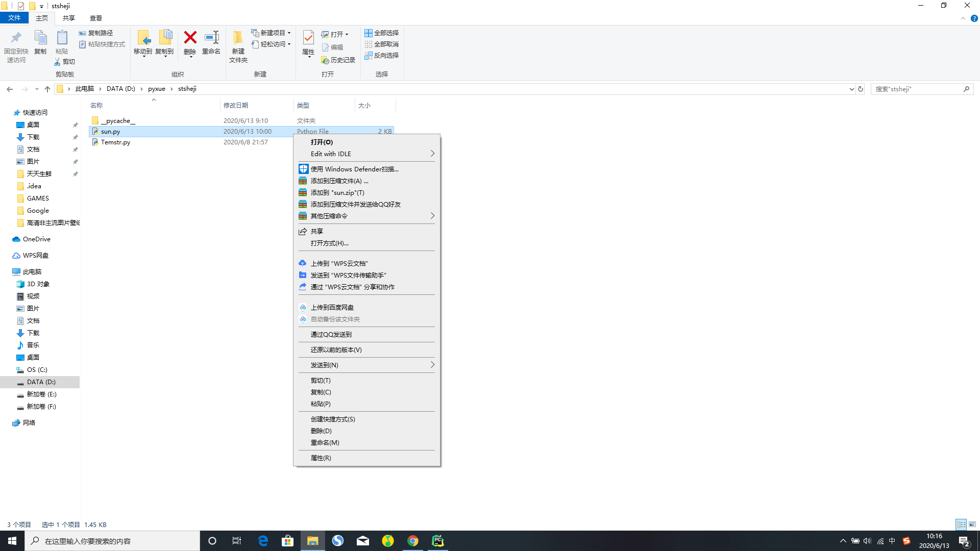
Task: Click the New Folder icon
Action: (x=238, y=38)
